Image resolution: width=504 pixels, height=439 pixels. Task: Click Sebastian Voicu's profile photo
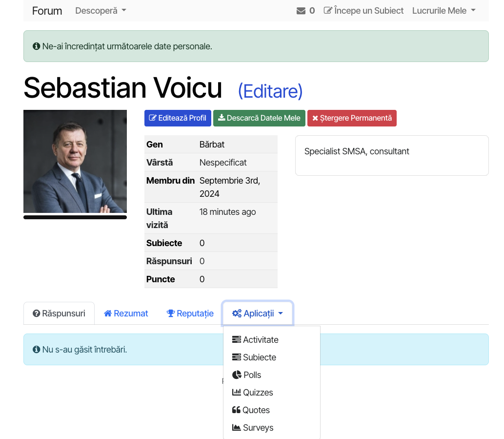coord(75,161)
